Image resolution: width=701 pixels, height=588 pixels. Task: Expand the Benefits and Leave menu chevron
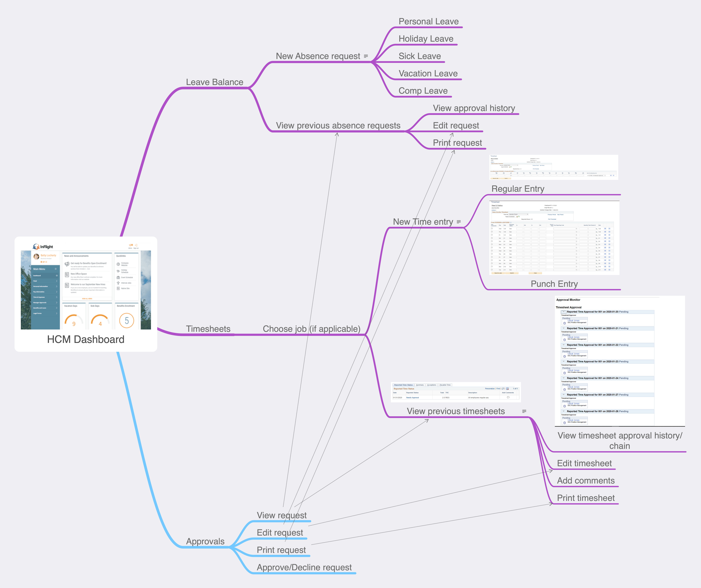tap(57, 308)
